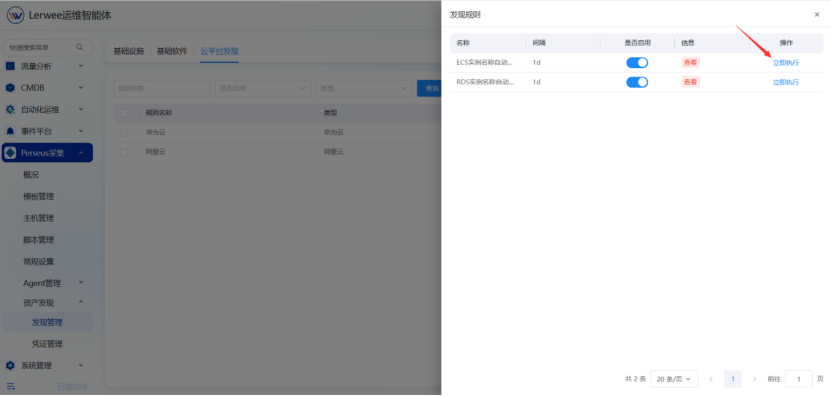Open 主机管理 in the sidebar

39,218
